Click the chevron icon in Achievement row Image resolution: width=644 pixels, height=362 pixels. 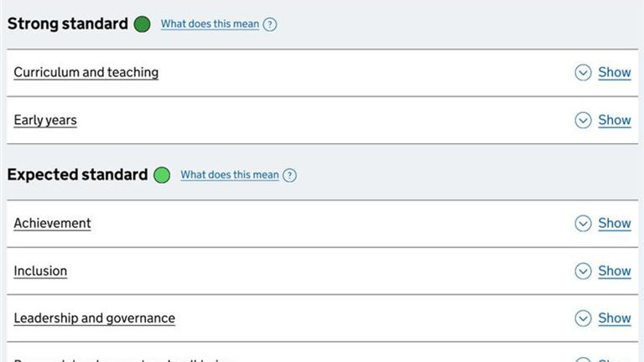tap(583, 224)
